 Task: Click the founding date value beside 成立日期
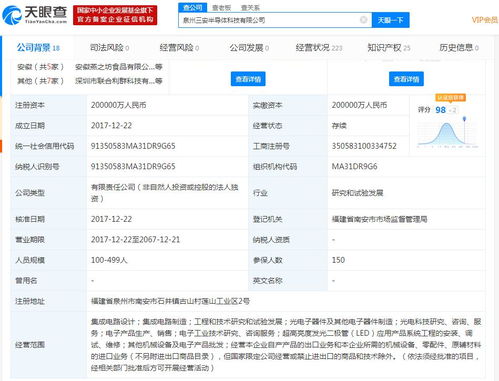click(111, 126)
